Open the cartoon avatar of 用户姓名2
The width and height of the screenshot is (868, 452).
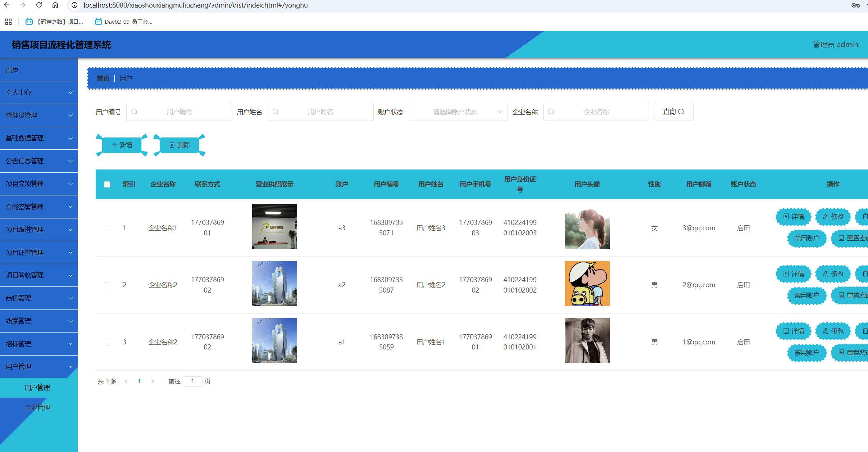(x=587, y=283)
